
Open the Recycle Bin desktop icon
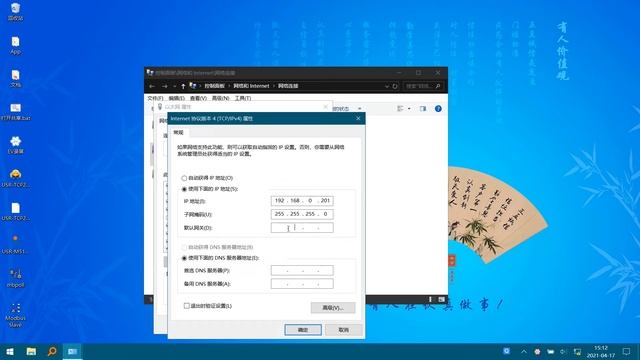(15, 11)
